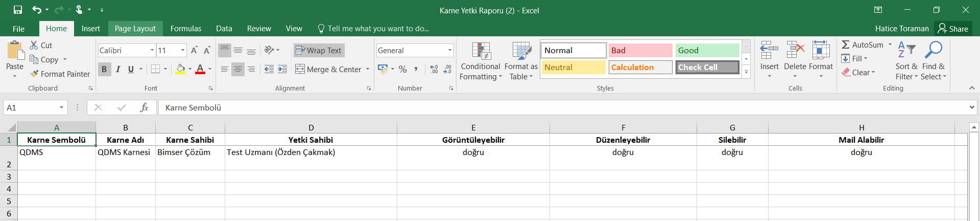Image resolution: width=980 pixels, height=221 pixels.
Task: Open the Data ribbon tab
Action: tap(224, 29)
